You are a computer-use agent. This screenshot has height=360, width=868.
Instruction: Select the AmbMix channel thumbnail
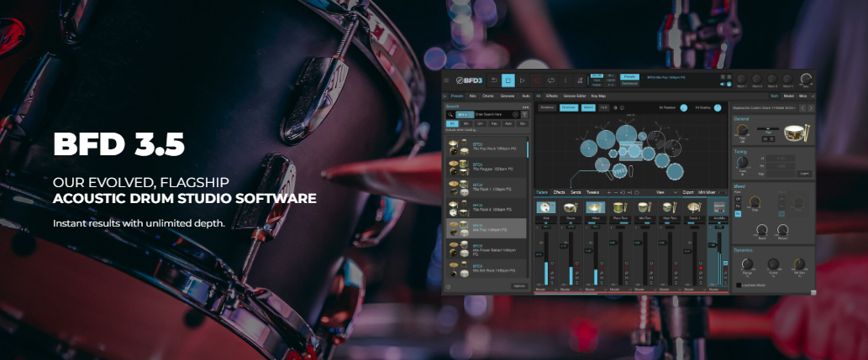(719, 207)
